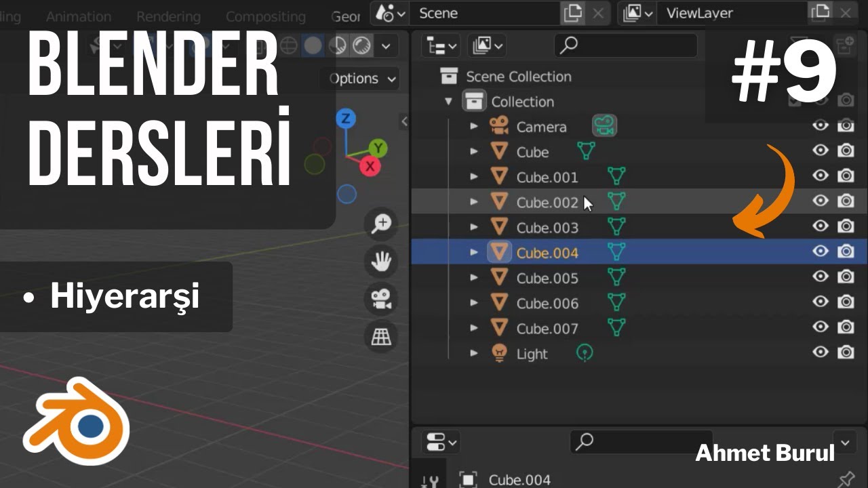The image size is (868, 488).
Task: Click the outliner search field
Action: pyautogui.click(x=626, y=45)
